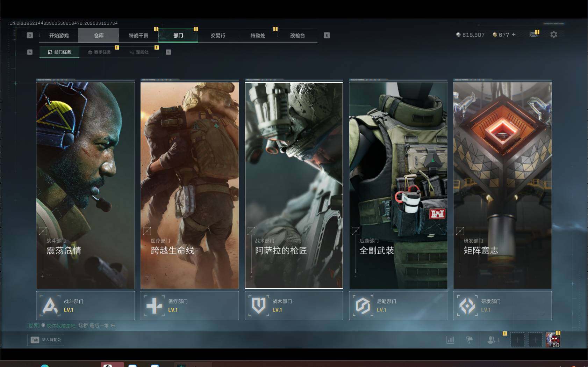Screen dimensions: 588x367
Task: Click the expand arrow icon on 震荡危情 card
Action: 43,231
